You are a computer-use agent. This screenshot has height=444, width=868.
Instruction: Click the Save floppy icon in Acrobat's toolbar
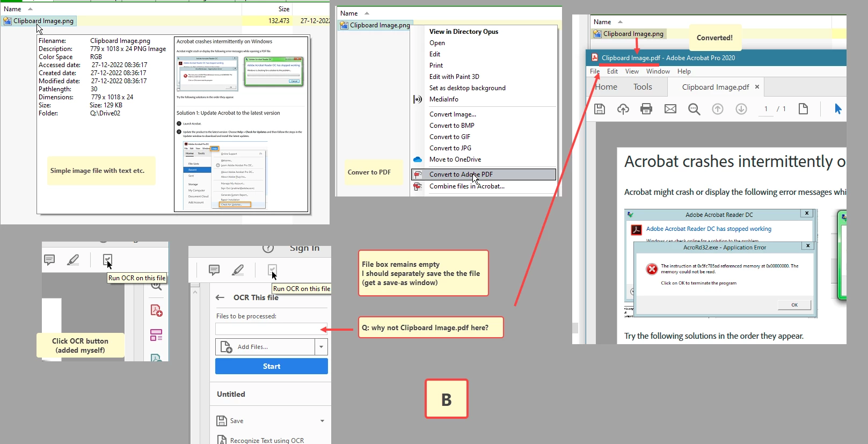[x=600, y=109]
